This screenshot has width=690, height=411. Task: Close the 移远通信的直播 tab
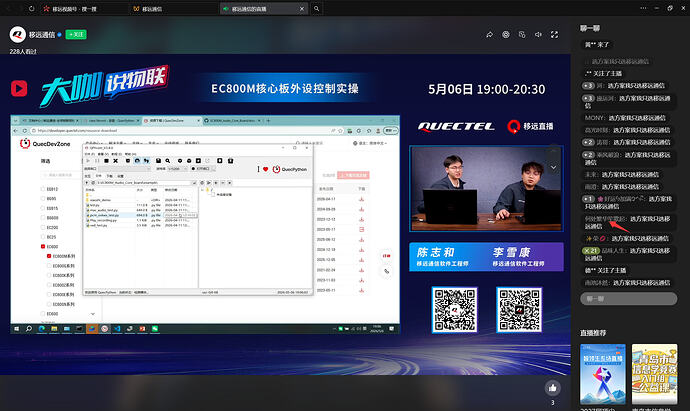point(302,8)
